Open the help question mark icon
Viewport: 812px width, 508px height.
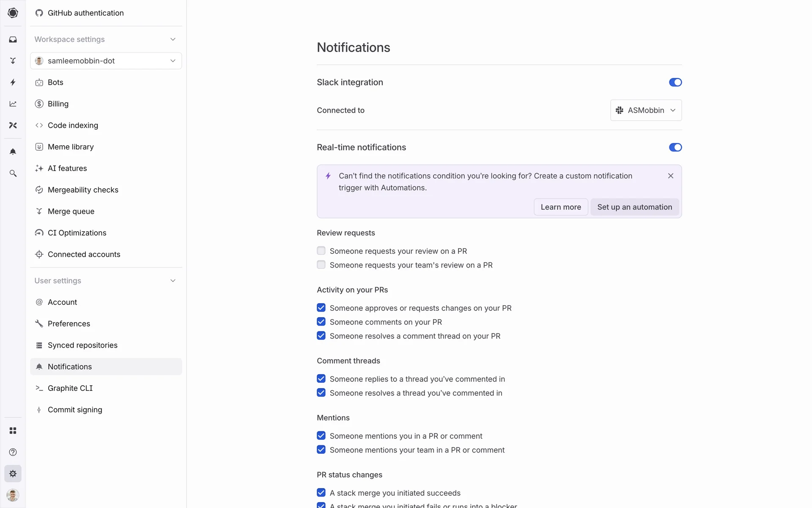point(13,452)
